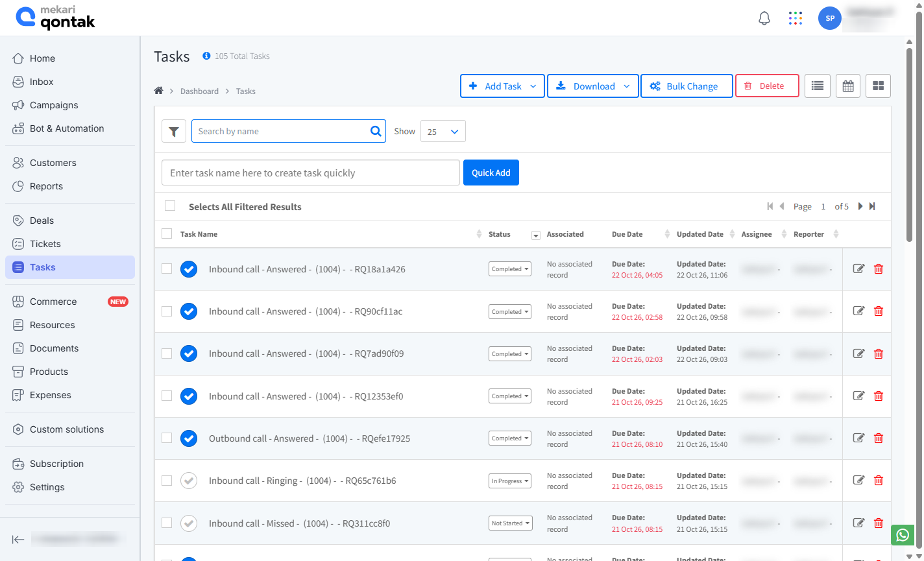Collapse the sidebar with arrow icon

(18, 539)
